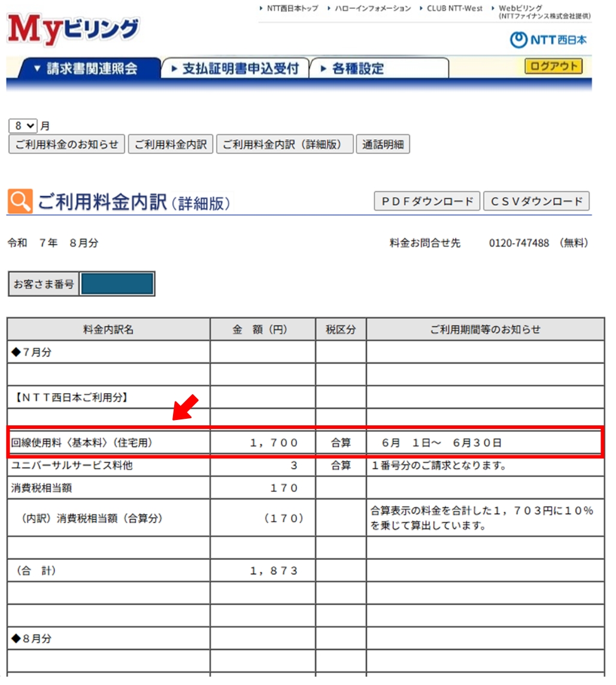Click the CSVダウンロード button

(x=536, y=202)
